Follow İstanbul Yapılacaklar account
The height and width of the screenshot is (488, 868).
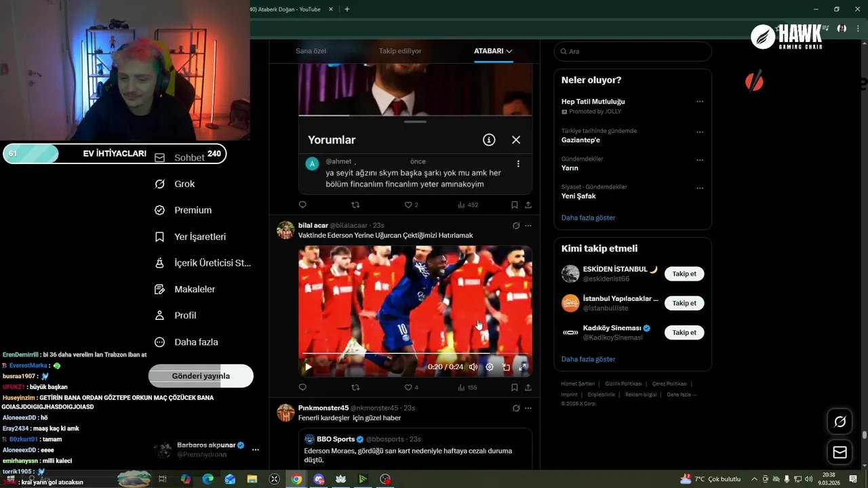pyautogui.click(x=684, y=303)
